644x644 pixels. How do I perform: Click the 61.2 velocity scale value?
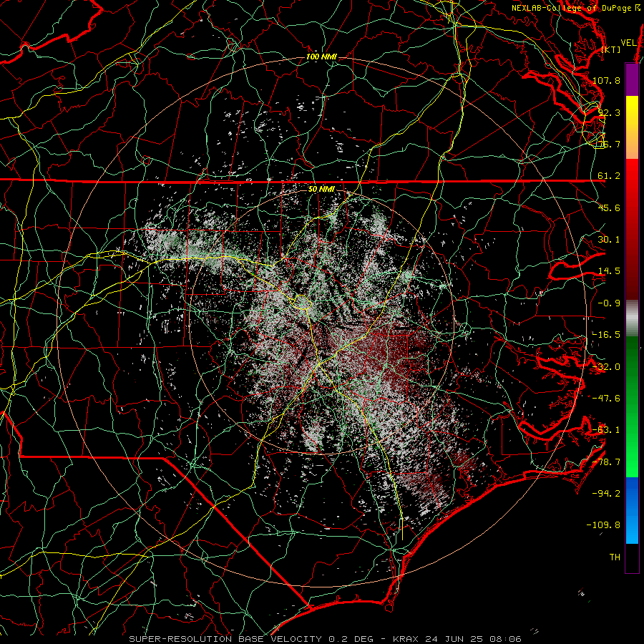[609, 176]
